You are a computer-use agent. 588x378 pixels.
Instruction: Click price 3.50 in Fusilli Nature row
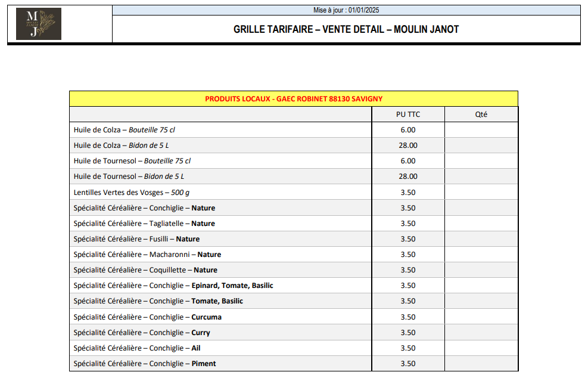coord(408,239)
